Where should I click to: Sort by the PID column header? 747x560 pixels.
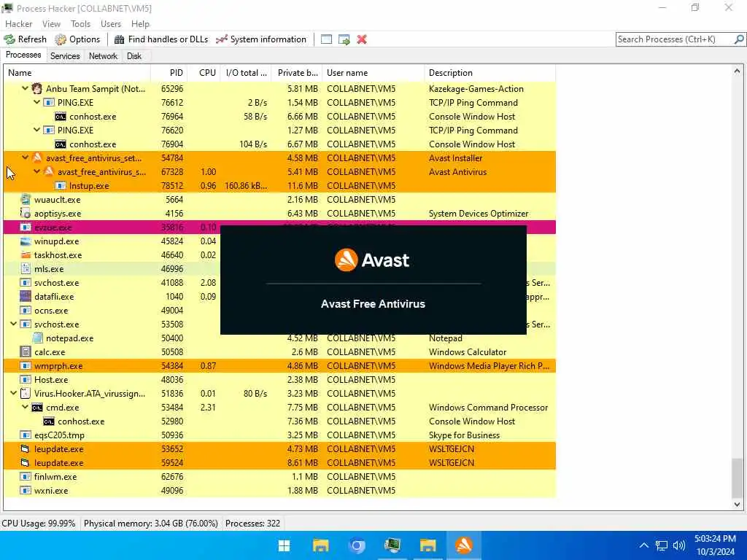click(169, 73)
